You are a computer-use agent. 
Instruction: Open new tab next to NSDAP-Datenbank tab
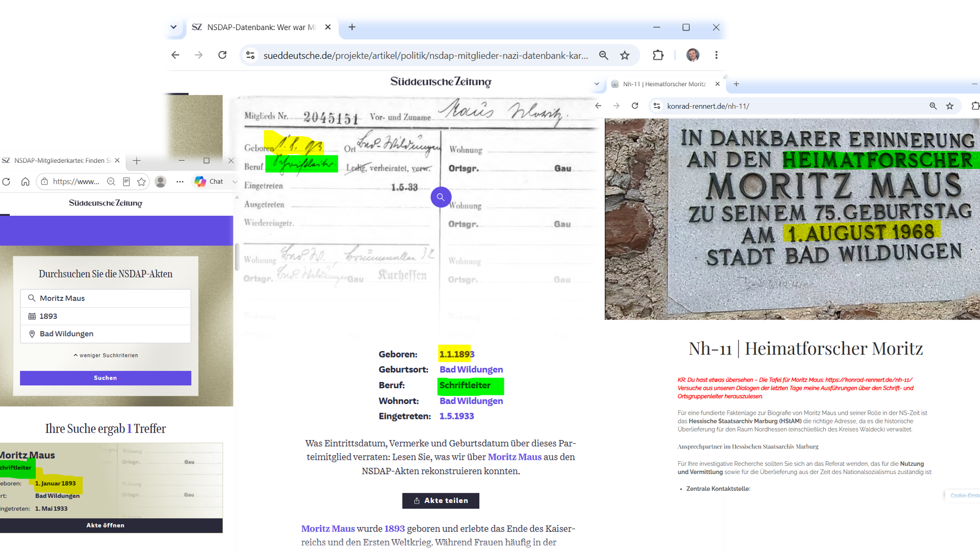click(x=352, y=27)
